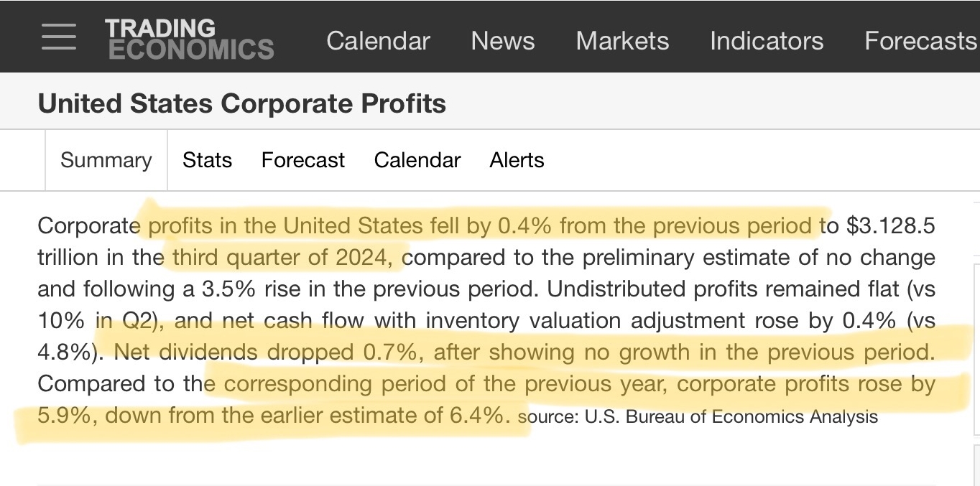
Task: Select Indicators in the top navigation
Action: (767, 41)
